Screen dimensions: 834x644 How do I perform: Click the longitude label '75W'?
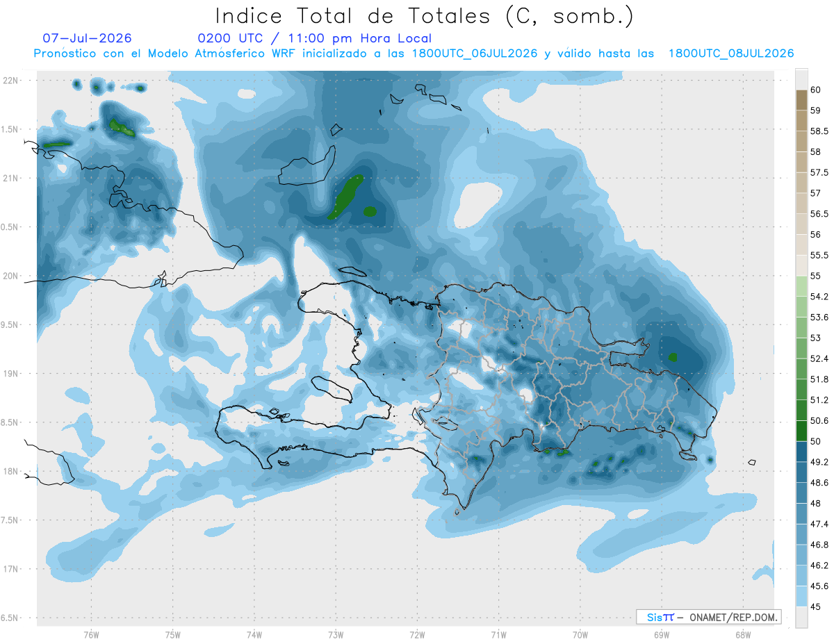(172, 635)
